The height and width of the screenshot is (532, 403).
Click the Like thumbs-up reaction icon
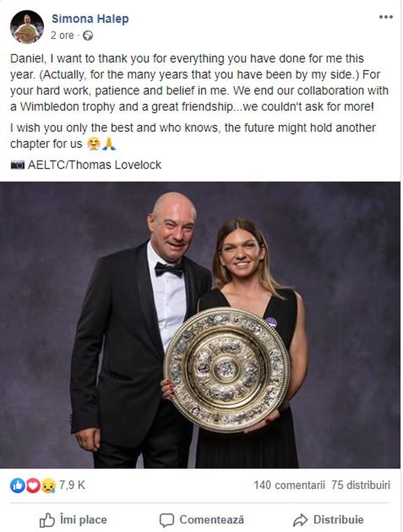pyautogui.click(x=18, y=485)
